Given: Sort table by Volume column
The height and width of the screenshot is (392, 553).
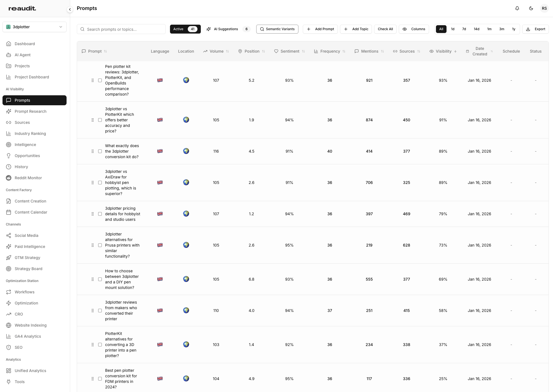Looking at the screenshot, I should click(216, 51).
